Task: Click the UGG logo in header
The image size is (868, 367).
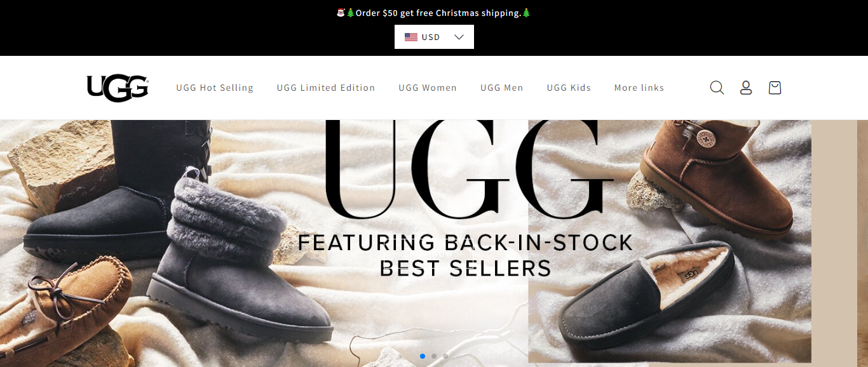Action: coord(118,88)
